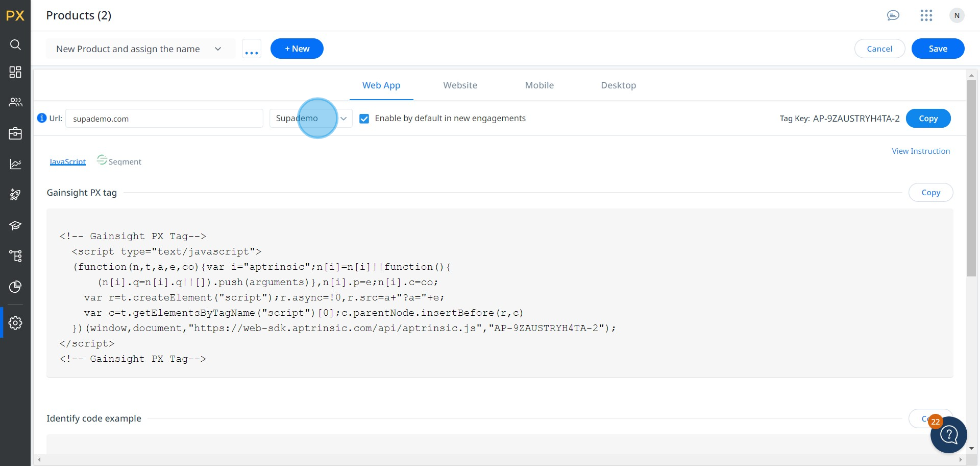The height and width of the screenshot is (466, 980).
Task: Click the vertical scrollbar thumb
Action: 971,178
